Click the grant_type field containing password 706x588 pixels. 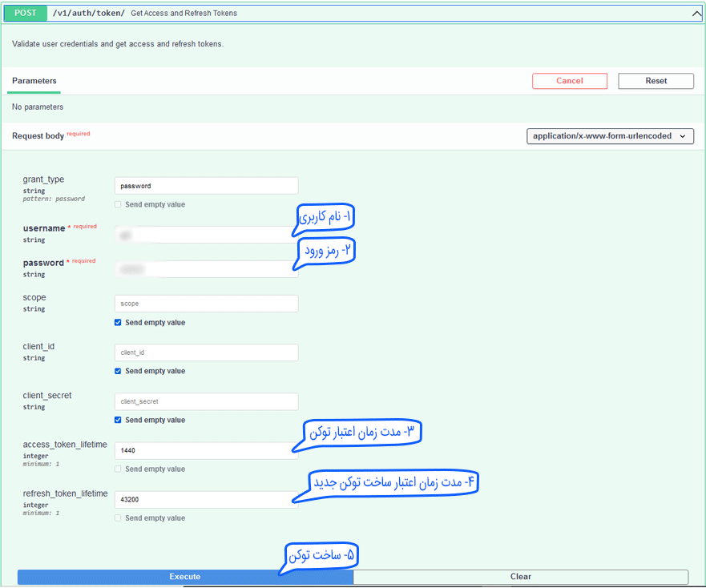[x=206, y=186]
